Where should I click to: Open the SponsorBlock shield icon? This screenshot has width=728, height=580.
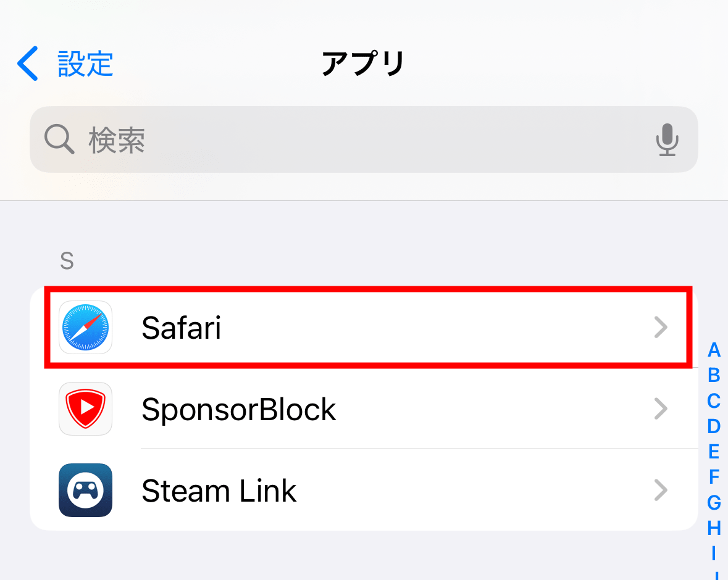point(85,409)
